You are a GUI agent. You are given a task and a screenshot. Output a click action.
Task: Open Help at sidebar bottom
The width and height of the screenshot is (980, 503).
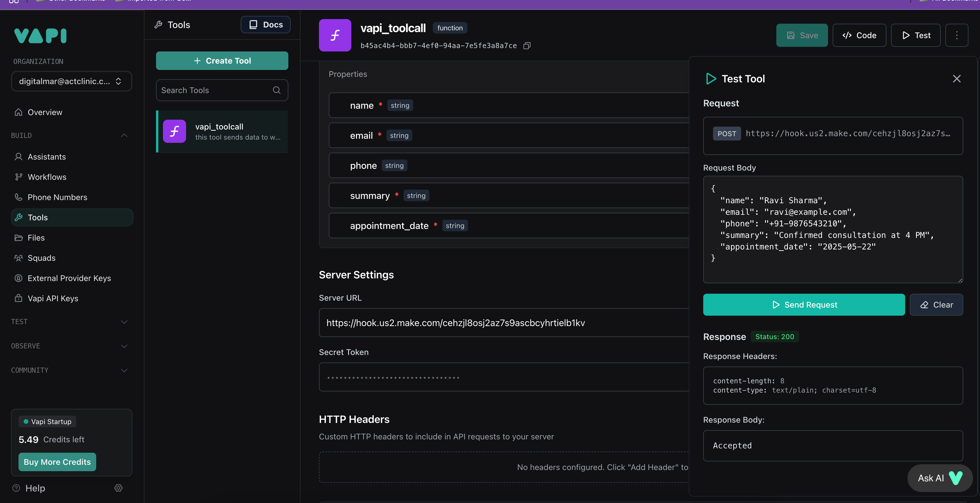(29, 488)
